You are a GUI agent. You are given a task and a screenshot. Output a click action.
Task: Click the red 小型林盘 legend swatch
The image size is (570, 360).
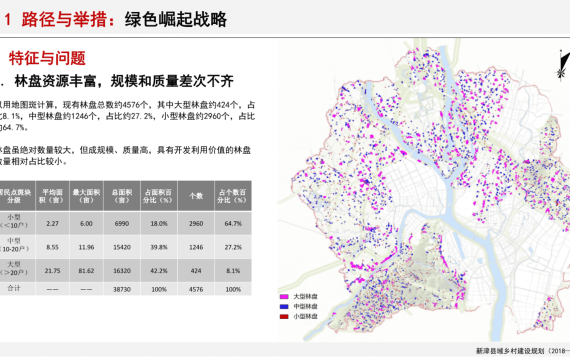(x=284, y=316)
